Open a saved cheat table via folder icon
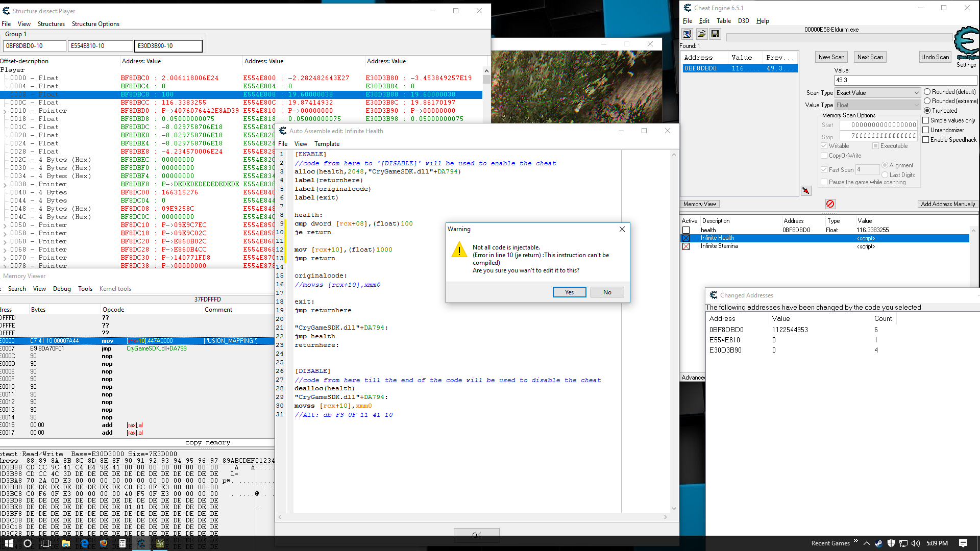Image resolution: width=980 pixels, height=551 pixels. click(x=701, y=34)
